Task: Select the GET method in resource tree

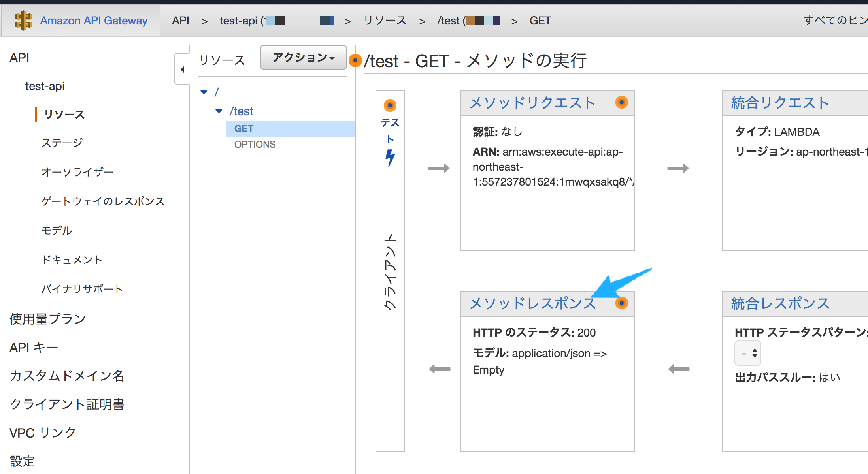Action: click(x=244, y=129)
